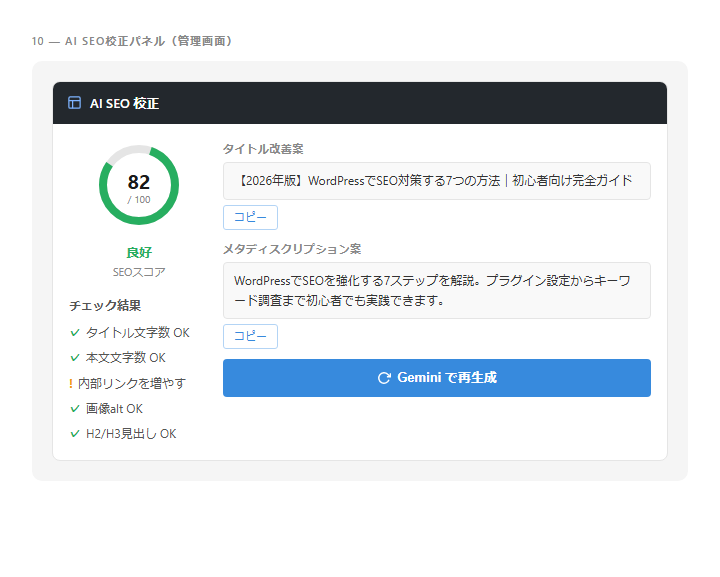The width and height of the screenshot is (720, 577).
Task: Copy the meta description with its コピー button
Action: coord(250,336)
